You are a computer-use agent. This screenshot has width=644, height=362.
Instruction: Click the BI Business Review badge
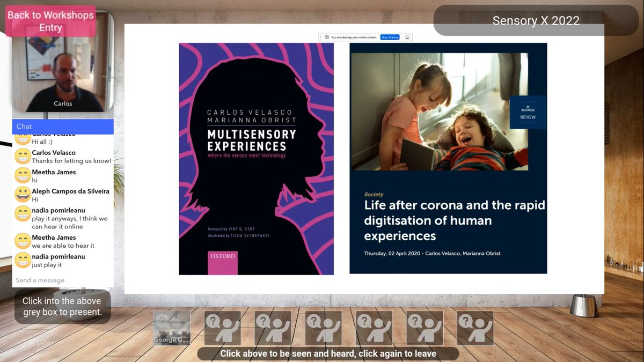tap(528, 113)
